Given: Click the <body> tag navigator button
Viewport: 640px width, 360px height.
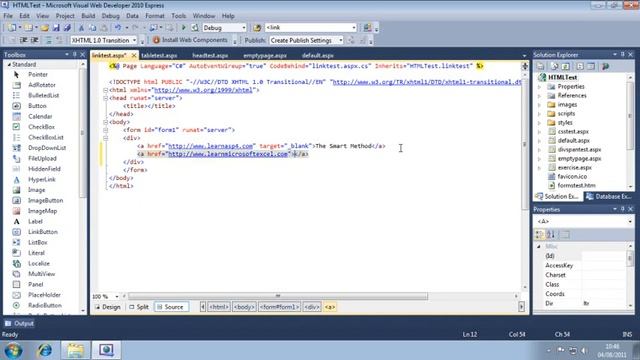Looking at the screenshot, I should pyautogui.click(x=244, y=307).
